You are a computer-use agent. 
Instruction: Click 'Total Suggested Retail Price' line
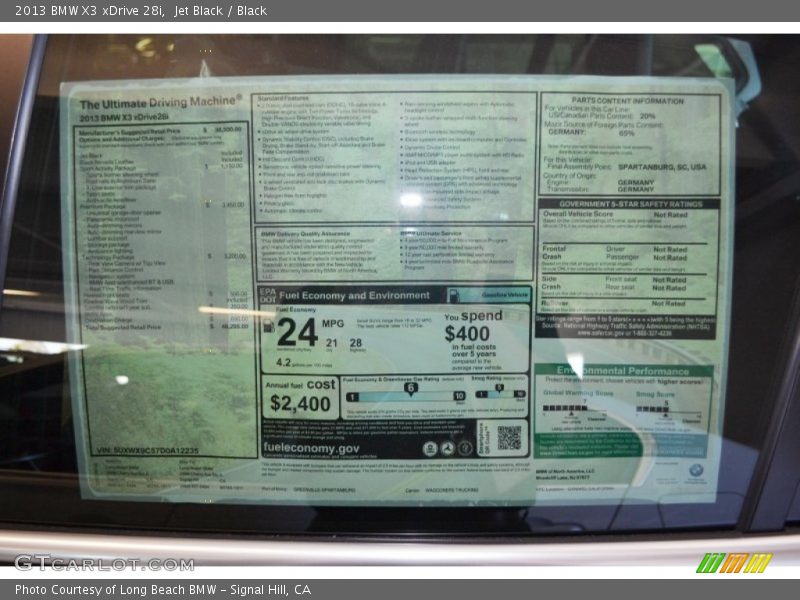click(123, 327)
